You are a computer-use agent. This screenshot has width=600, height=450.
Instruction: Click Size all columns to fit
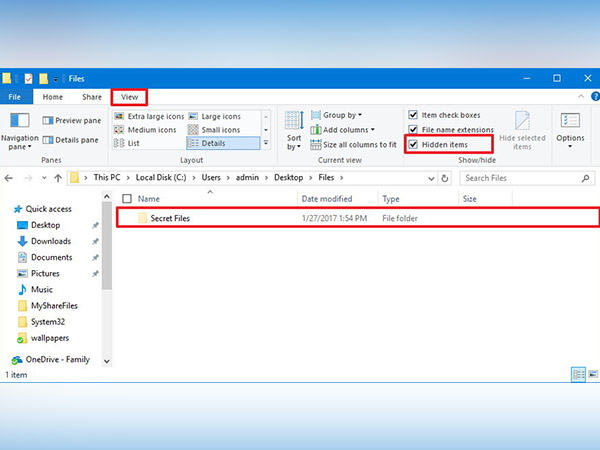(358, 145)
